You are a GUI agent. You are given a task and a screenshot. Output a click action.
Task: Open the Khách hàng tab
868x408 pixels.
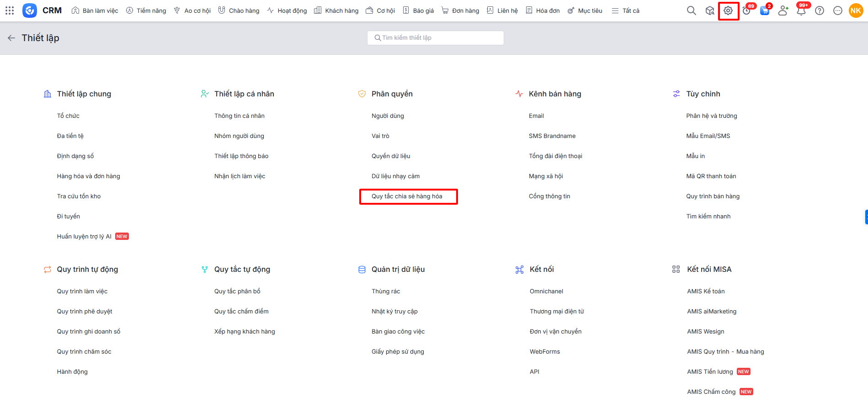tap(336, 11)
